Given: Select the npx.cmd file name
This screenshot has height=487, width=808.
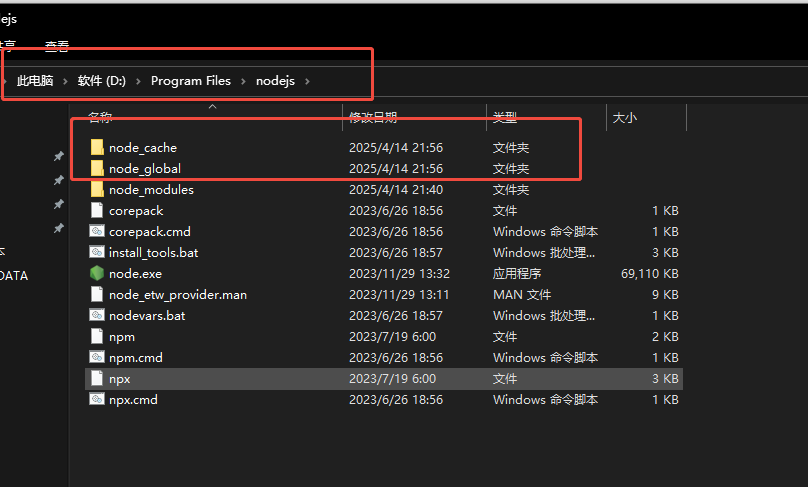Looking at the screenshot, I should pos(133,400).
